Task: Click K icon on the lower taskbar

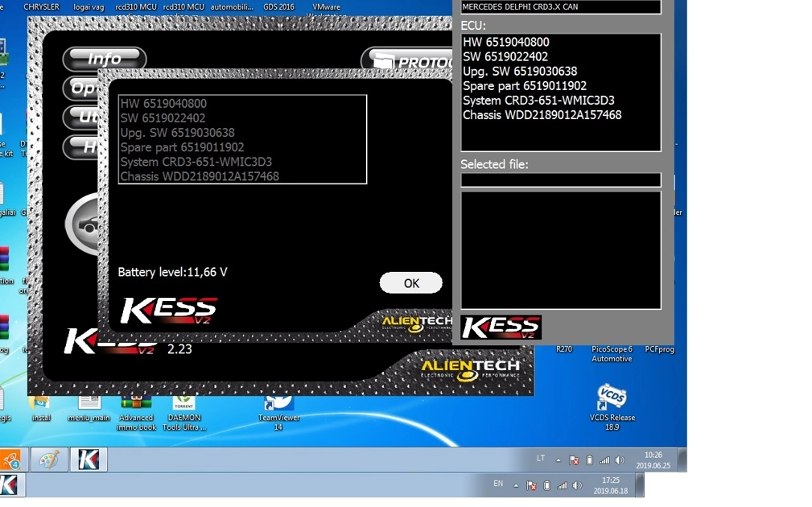Action: [9, 485]
